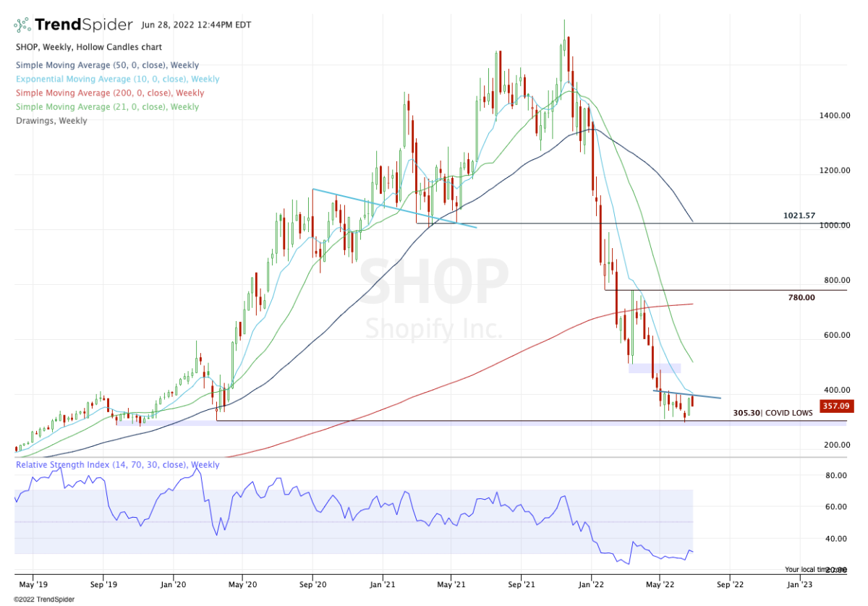Click the May '19 date axis label

33,583
